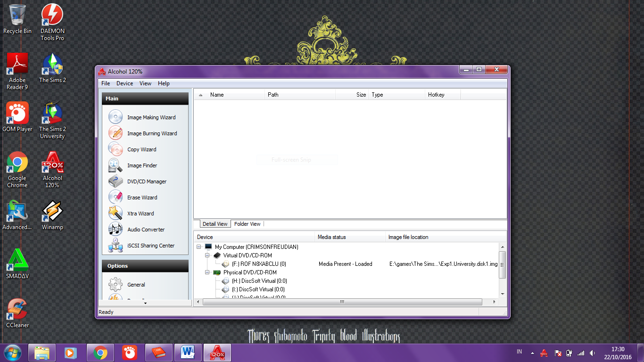Click the Hotkey column header
Screen dimensions: 644x362
(x=443, y=95)
